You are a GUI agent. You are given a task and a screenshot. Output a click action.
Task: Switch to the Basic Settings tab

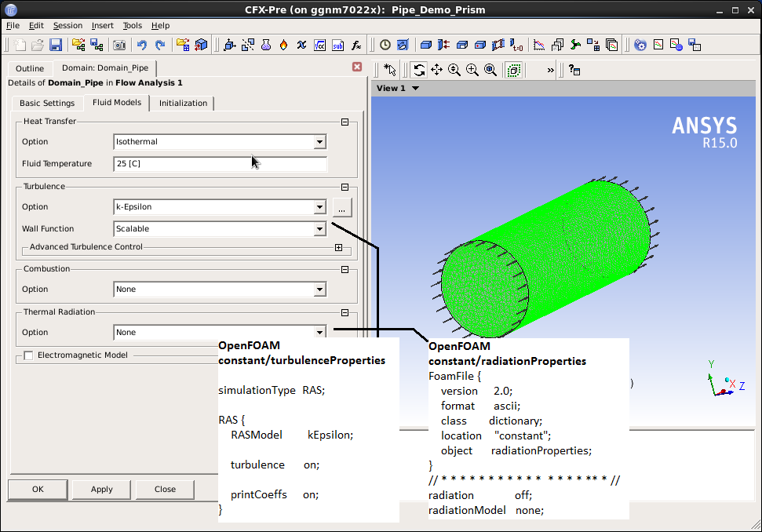pos(47,103)
